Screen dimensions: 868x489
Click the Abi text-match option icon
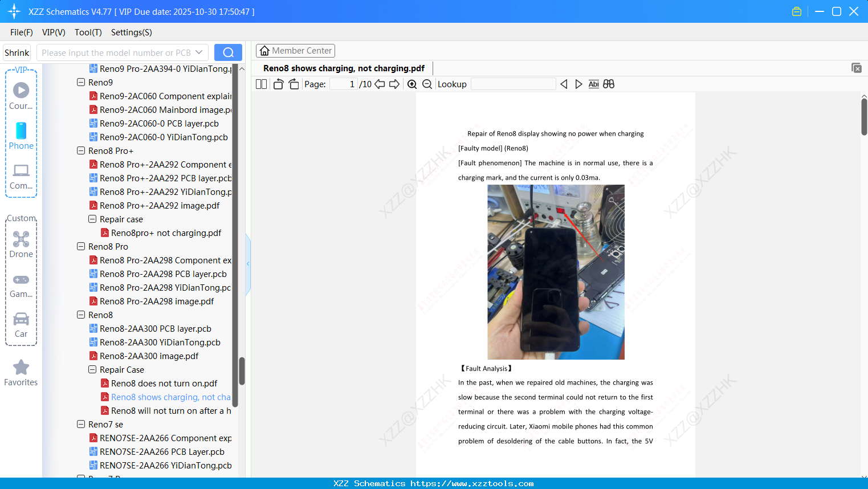click(x=593, y=84)
